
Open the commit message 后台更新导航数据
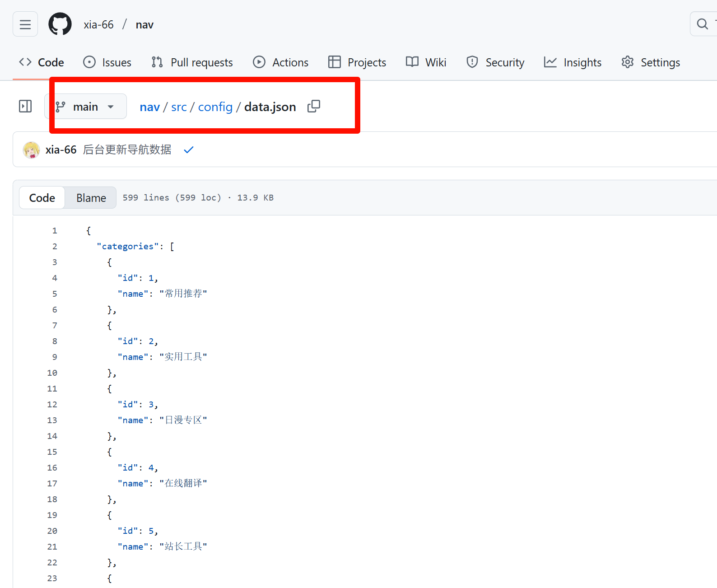[x=127, y=149]
